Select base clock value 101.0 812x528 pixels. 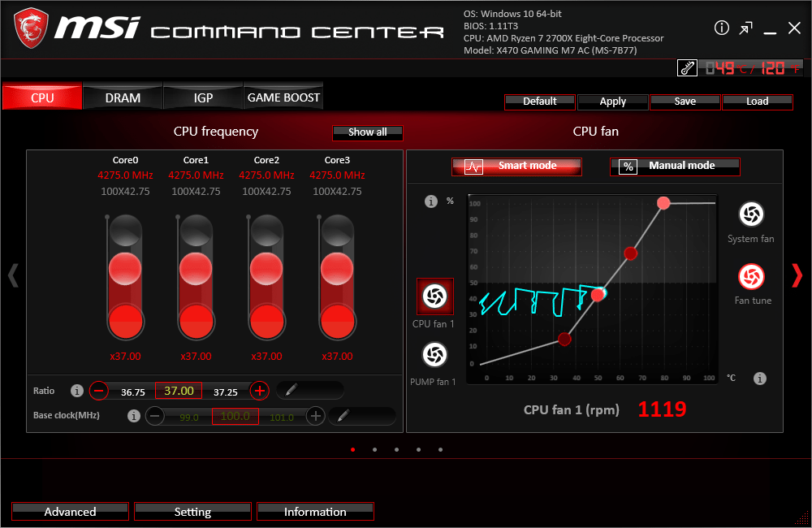tap(281, 418)
